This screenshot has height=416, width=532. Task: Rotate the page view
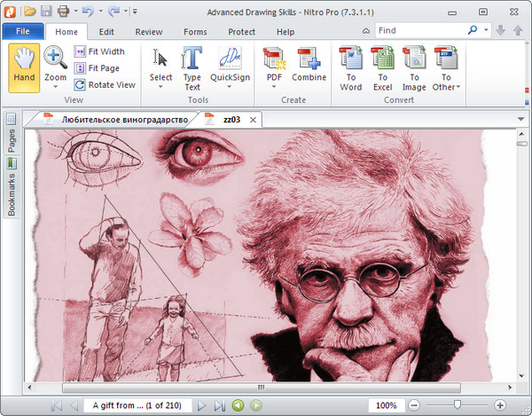[x=106, y=85]
